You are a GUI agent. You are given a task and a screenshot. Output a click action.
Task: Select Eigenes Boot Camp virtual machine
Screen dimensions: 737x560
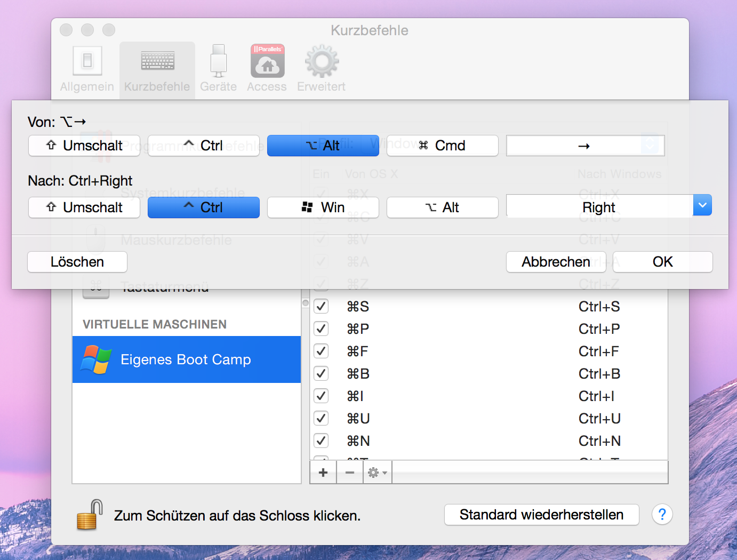click(x=186, y=359)
